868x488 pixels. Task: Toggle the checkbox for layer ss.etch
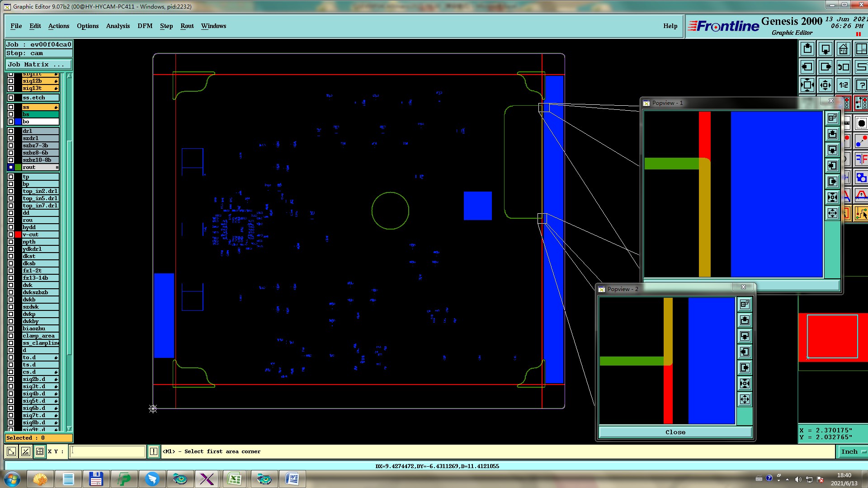pos(11,98)
